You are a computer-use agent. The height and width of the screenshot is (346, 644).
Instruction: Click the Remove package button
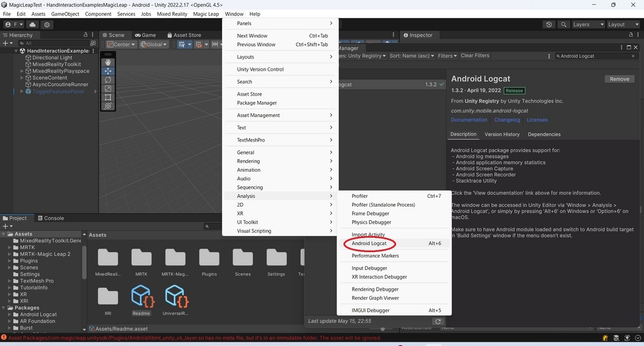(619, 79)
